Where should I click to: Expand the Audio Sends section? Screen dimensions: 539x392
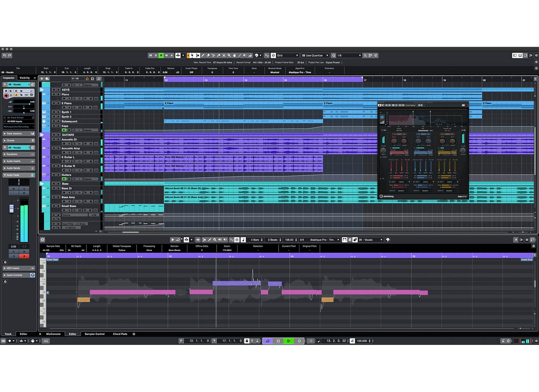(x=19, y=168)
